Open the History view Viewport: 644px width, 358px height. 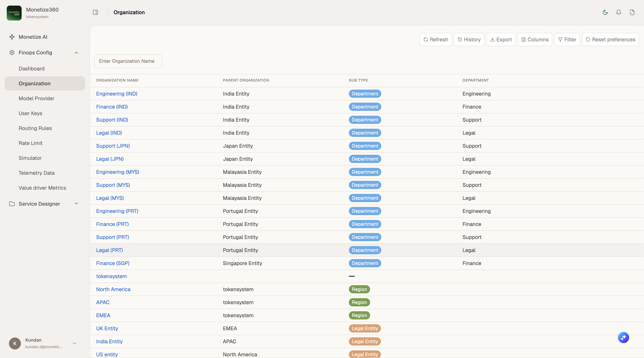[x=469, y=39]
